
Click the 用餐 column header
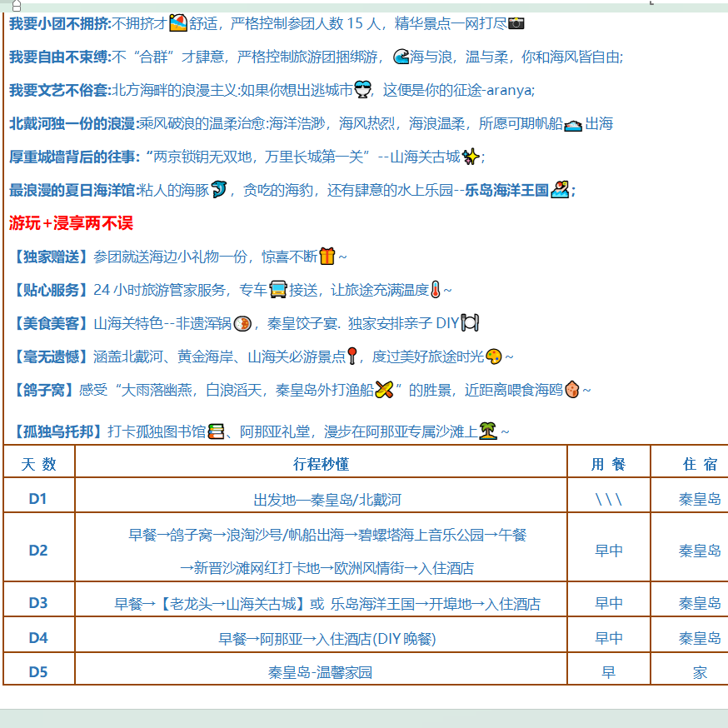[608, 464]
